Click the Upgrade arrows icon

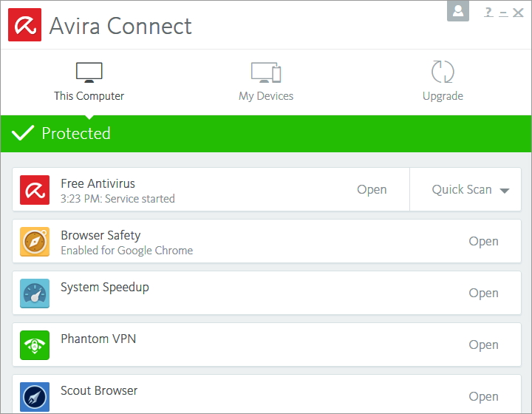pyautogui.click(x=443, y=72)
